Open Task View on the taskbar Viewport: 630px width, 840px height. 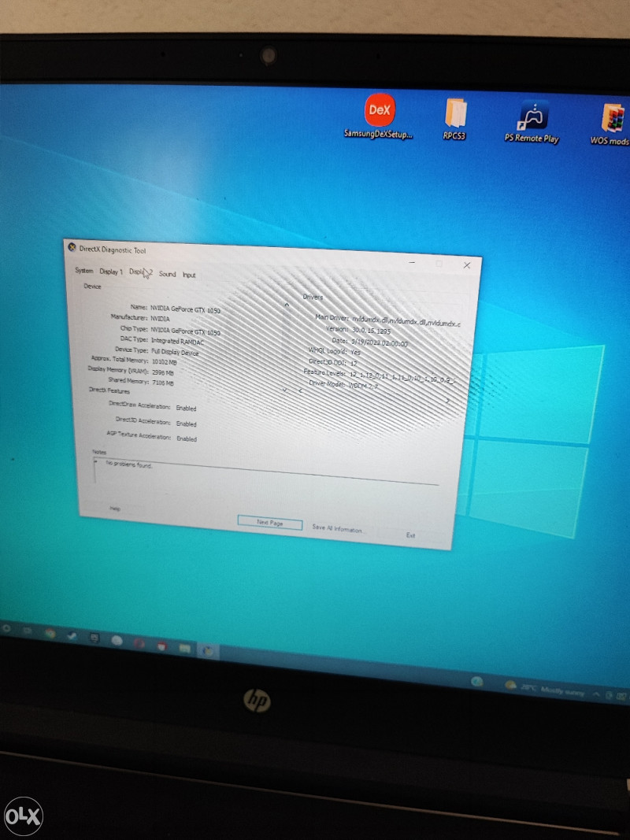[28, 631]
